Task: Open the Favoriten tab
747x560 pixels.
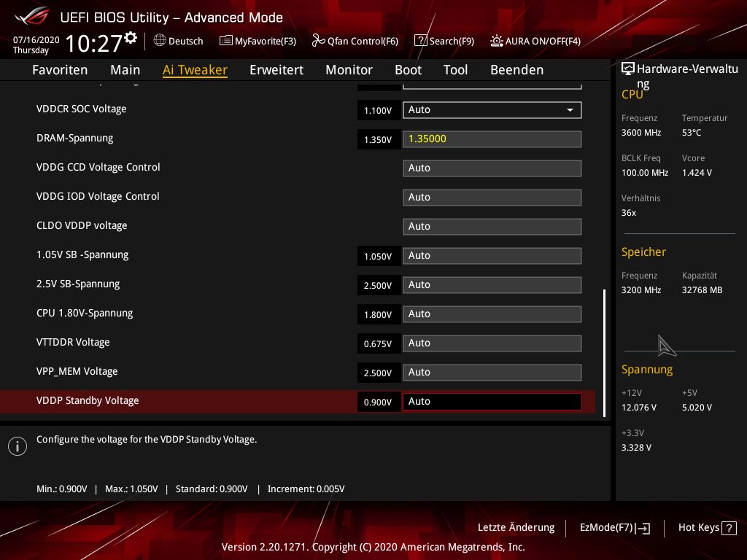Action: (60, 70)
